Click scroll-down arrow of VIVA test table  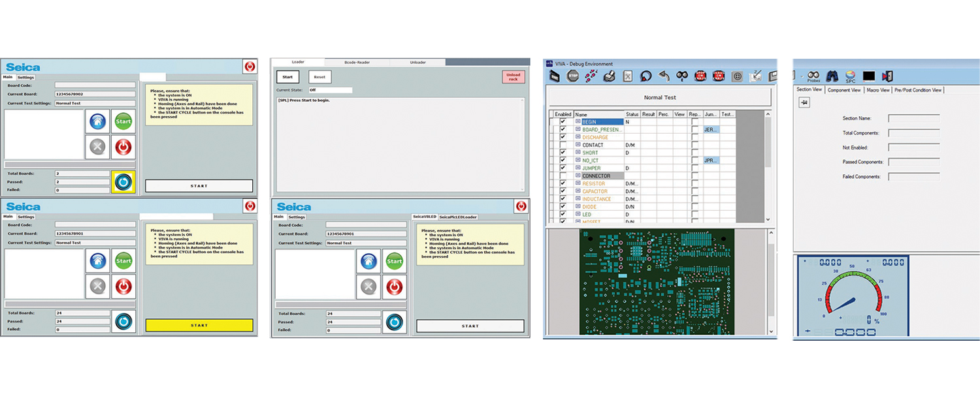(768, 220)
